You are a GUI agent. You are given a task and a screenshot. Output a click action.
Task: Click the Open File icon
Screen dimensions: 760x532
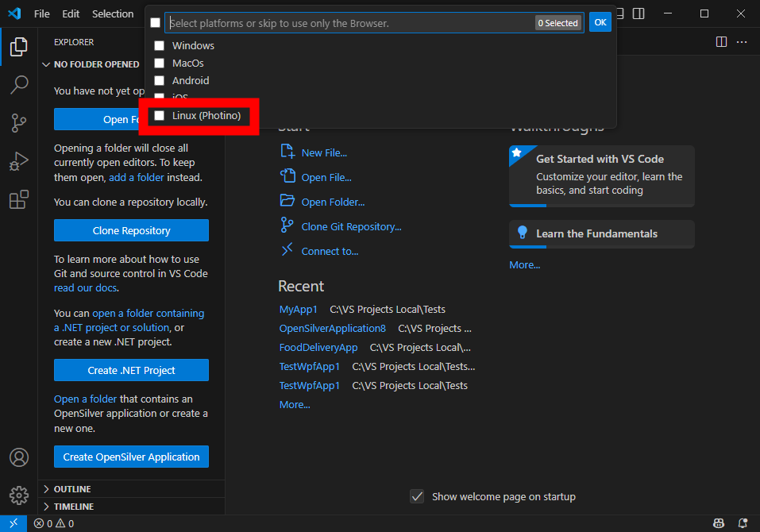coord(287,176)
